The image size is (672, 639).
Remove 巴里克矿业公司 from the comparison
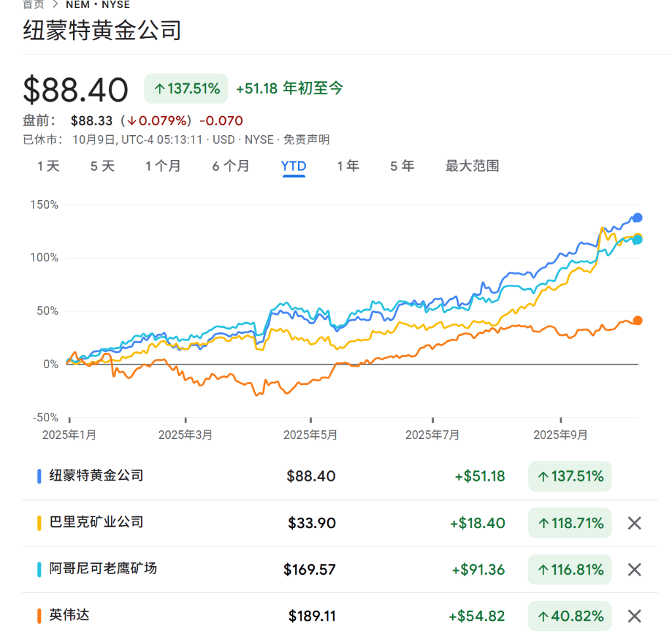tap(634, 523)
